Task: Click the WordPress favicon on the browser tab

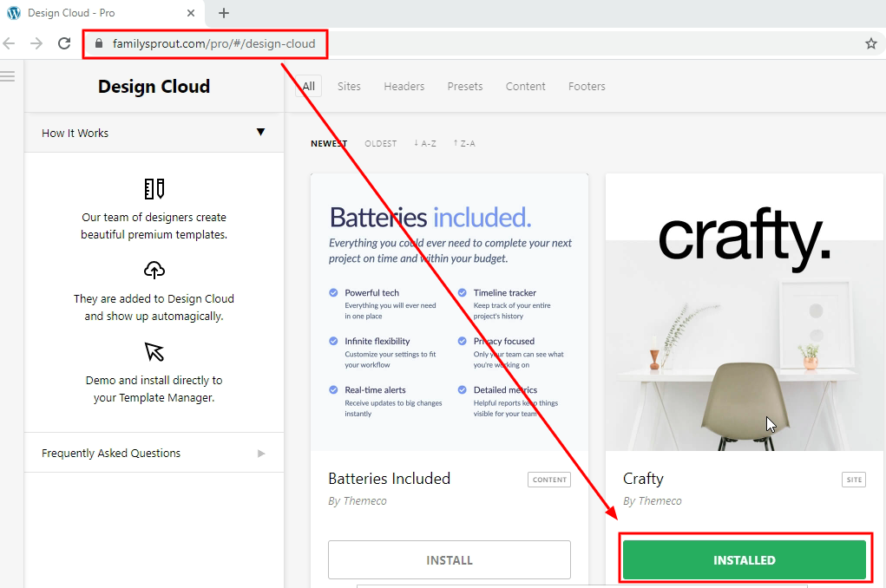Action: coord(14,12)
